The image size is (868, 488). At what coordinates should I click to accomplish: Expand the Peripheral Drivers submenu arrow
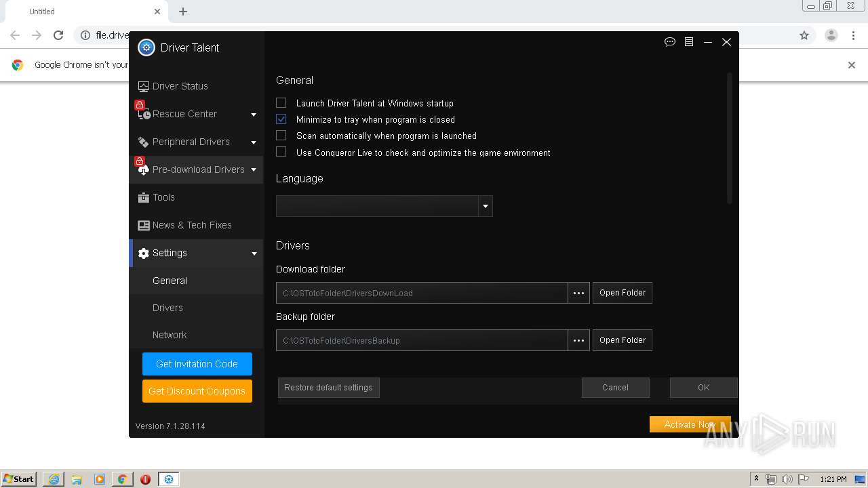click(x=254, y=142)
